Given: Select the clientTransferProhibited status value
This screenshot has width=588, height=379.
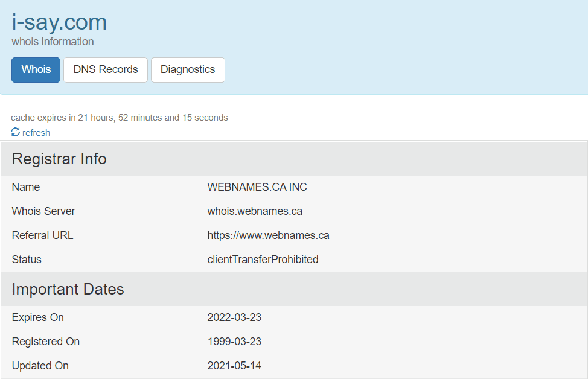Looking at the screenshot, I should (x=263, y=260).
